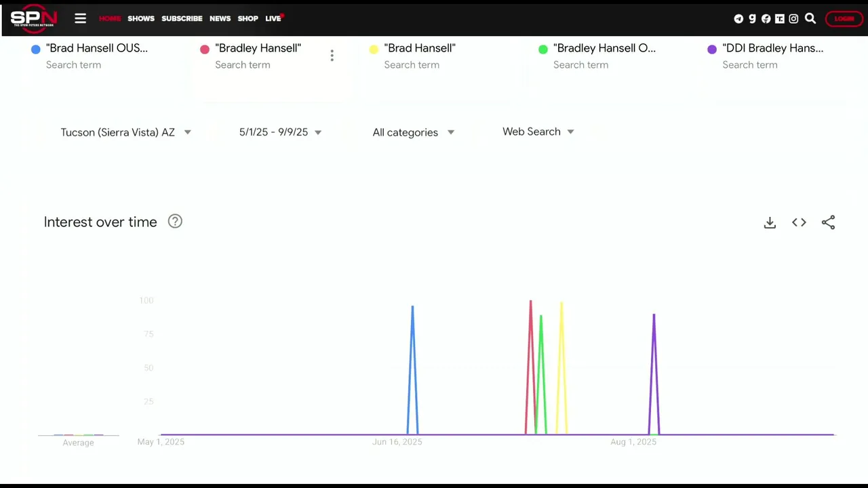
Task: Click the "25" y-axis value
Action: [x=149, y=402]
